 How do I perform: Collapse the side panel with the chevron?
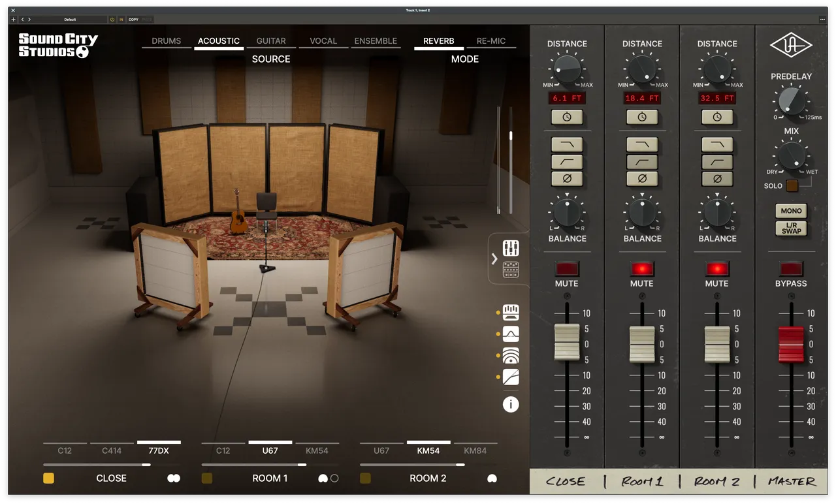(494, 259)
